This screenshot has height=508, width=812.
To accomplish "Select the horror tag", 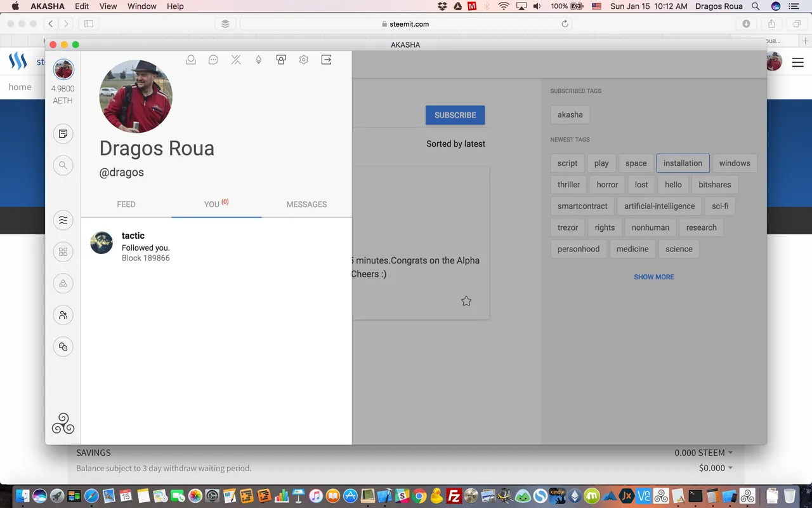I will (x=607, y=185).
